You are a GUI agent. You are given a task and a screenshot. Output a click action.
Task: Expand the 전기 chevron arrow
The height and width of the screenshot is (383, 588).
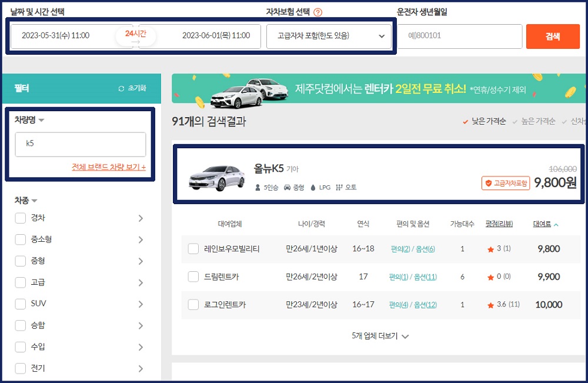(x=141, y=368)
